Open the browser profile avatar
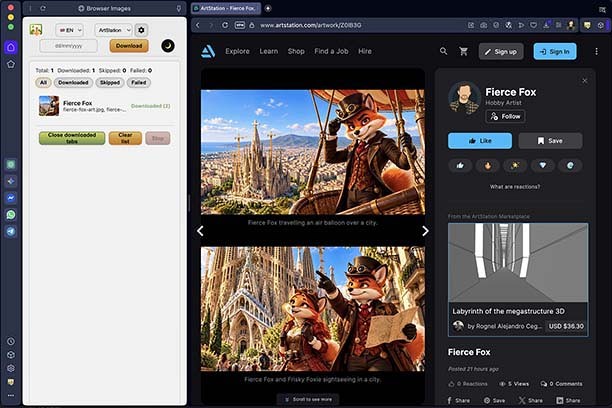Viewport: 612px width, 408px height. pyautogui.click(x=571, y=25)
